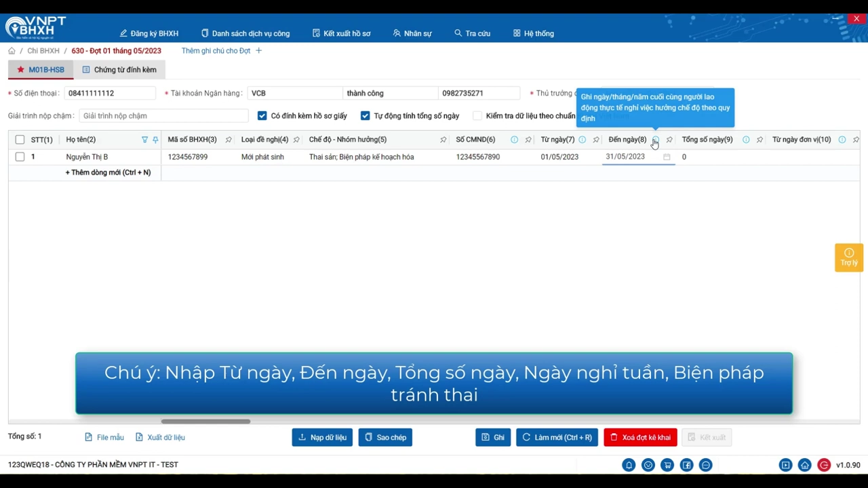Select the row checkbox for Nguyễn Thị B
868x488 pixels.
20,157
